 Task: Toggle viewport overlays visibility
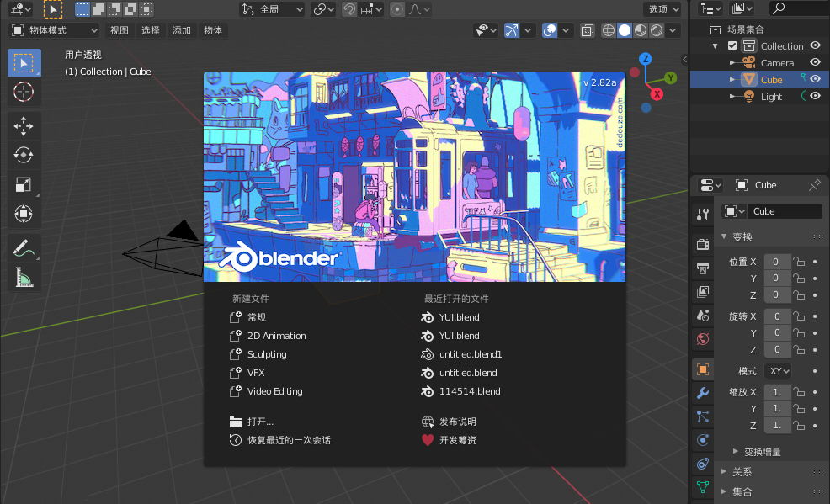pos(550,30)
